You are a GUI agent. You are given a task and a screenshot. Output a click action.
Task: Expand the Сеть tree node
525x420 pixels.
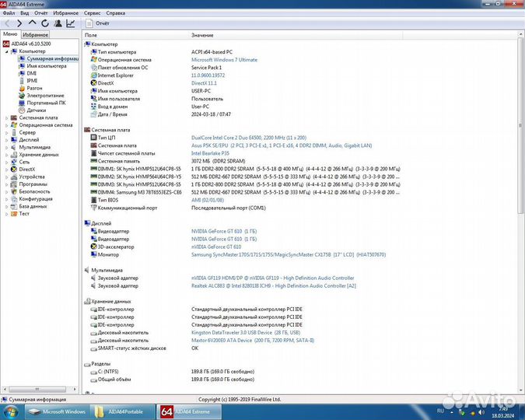pyautogui.click(x=6, y=162)
